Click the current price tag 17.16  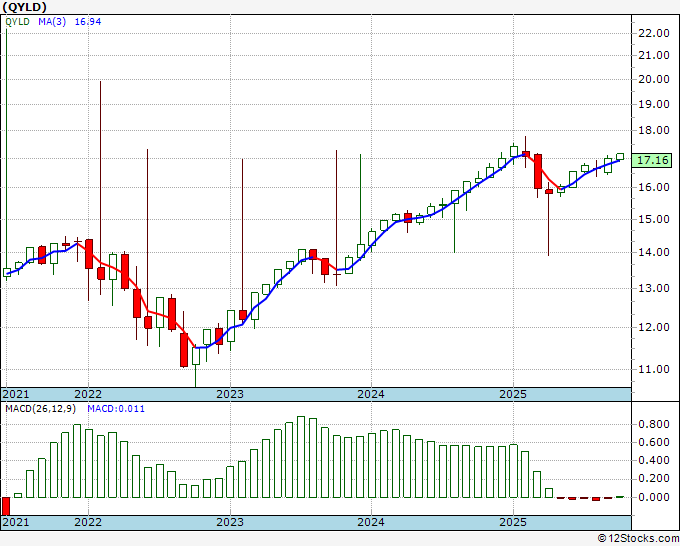[x=653, y=160]
